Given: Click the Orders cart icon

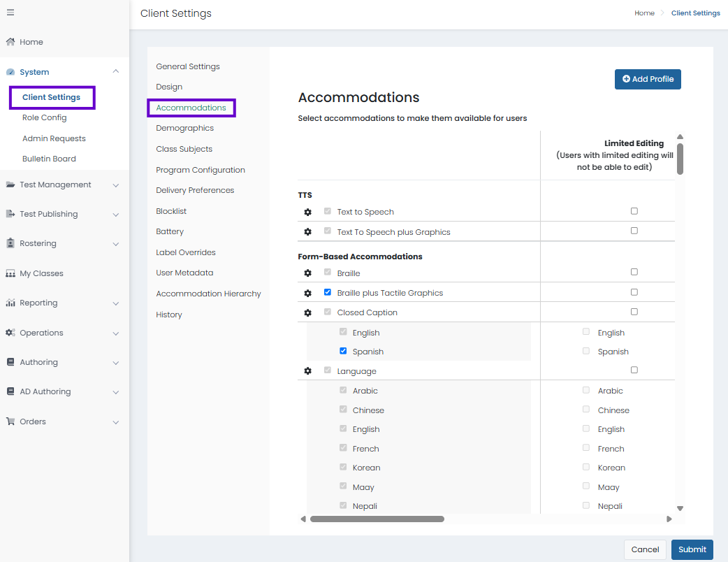Looking at the screenshot, I should (10, 421).
